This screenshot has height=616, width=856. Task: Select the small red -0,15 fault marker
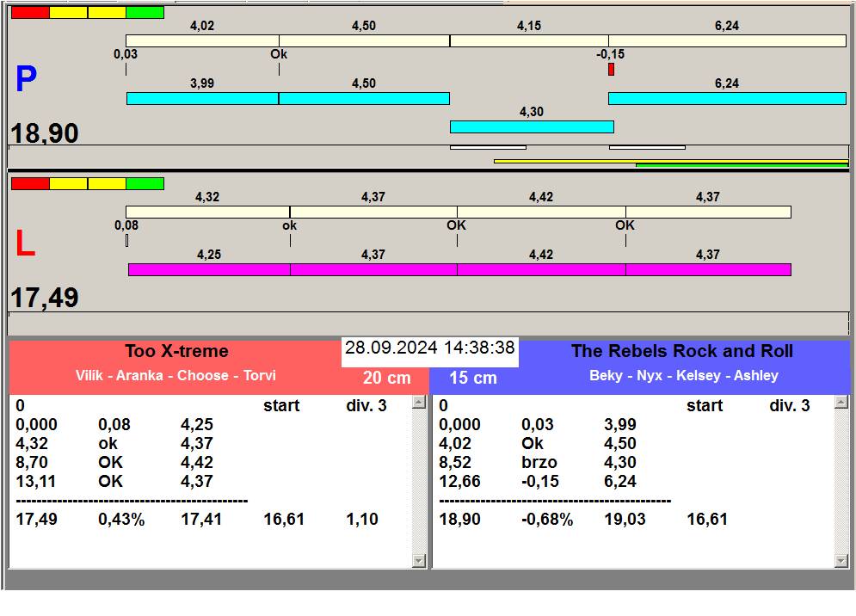pos(611,70)
